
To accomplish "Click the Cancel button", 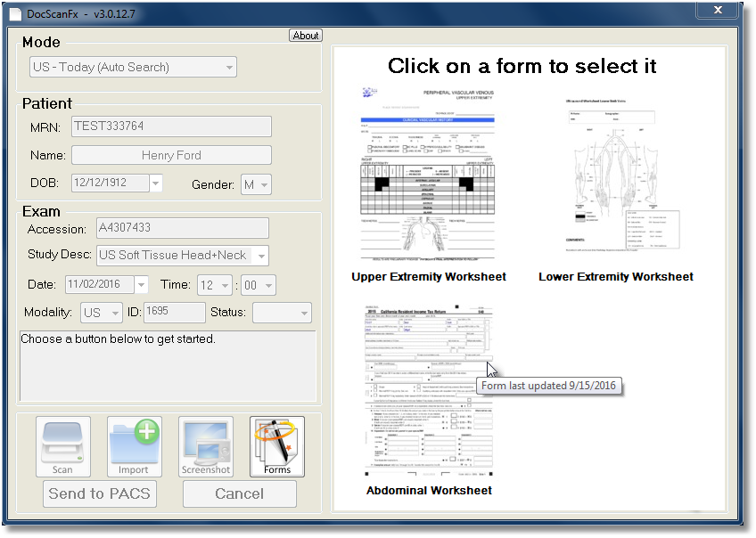I will tap(240, 493).
